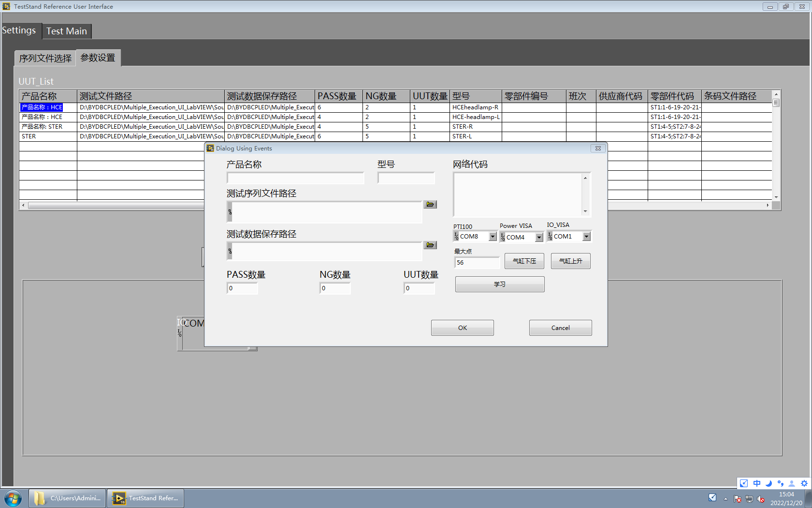The height and width of the screenshot is (508, 812).
Task: Click the IME settings gear icon
Action: click(x=804, y=483)
